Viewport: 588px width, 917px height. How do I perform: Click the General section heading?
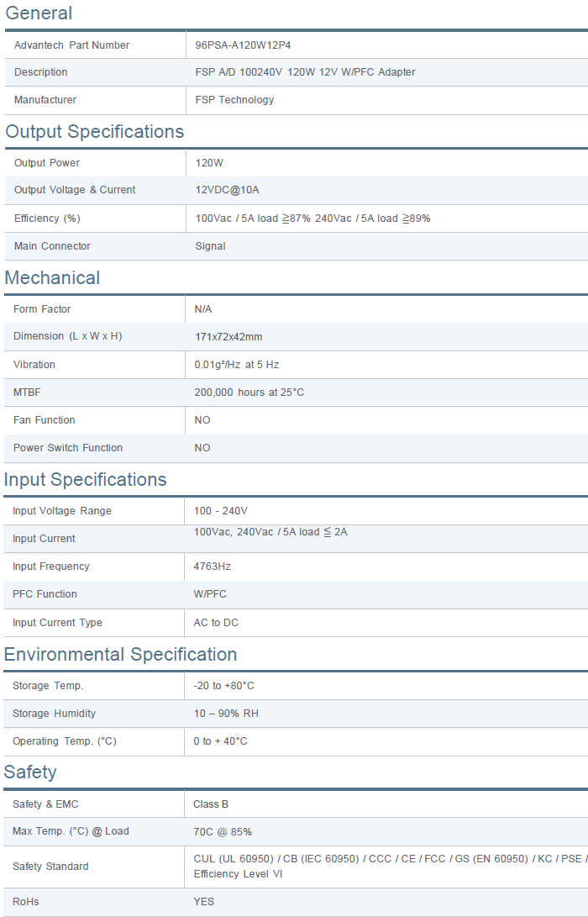(39, 13)
